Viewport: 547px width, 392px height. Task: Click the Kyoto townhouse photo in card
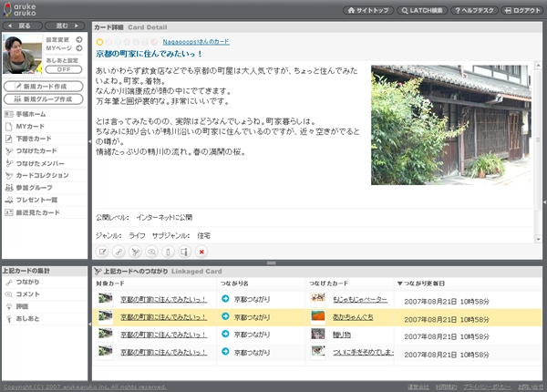point(451,125)
